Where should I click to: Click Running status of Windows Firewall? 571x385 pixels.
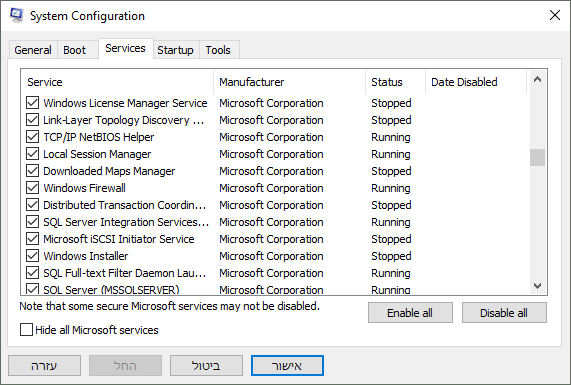coord(391,188)
